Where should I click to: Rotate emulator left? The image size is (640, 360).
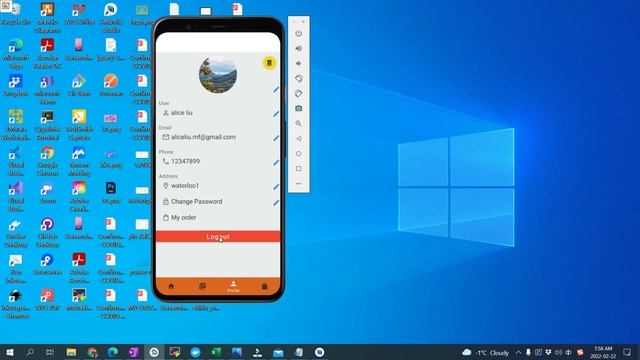pos(298,78)
